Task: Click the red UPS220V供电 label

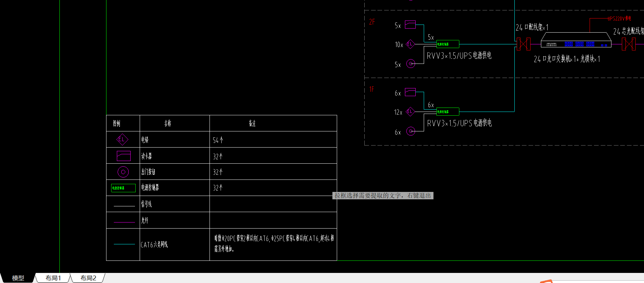Action: tap(619, 18)
